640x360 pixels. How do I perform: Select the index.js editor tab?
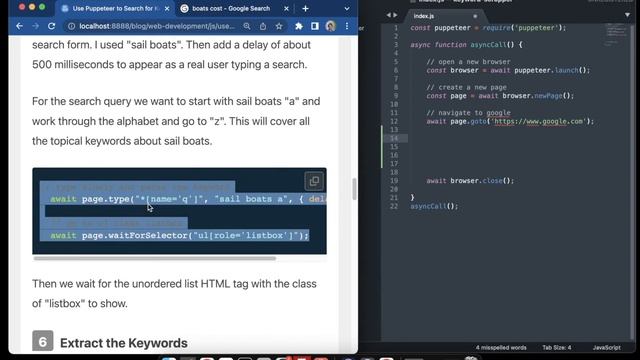click(424, 16)
